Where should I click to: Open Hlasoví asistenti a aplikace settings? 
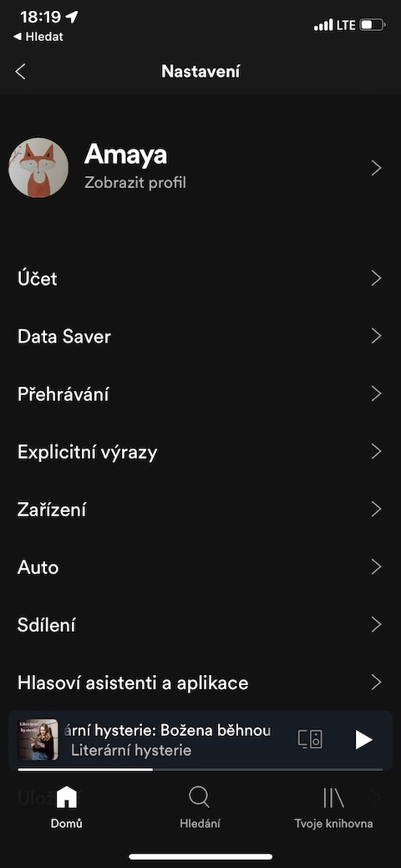pos(200,683)
